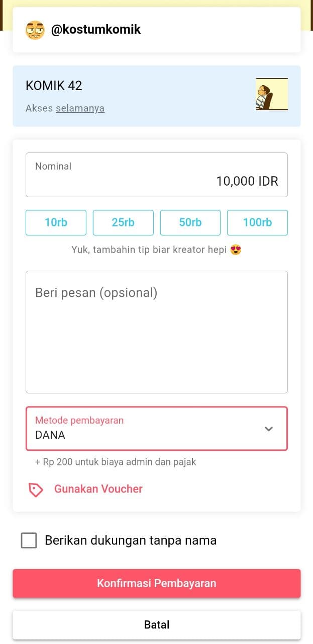
Task: Click the voucher tag icon
Action: [x=36, y=490]
